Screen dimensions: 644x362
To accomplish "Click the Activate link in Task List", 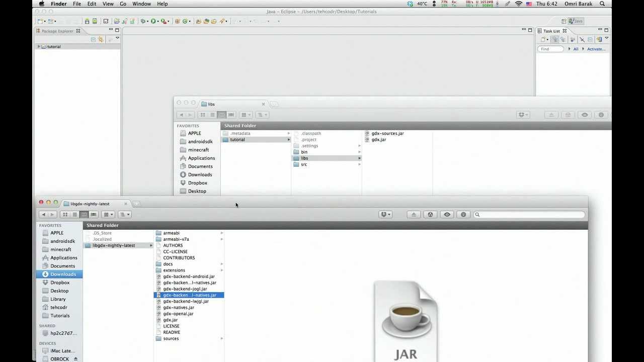I will pos(596,49).
